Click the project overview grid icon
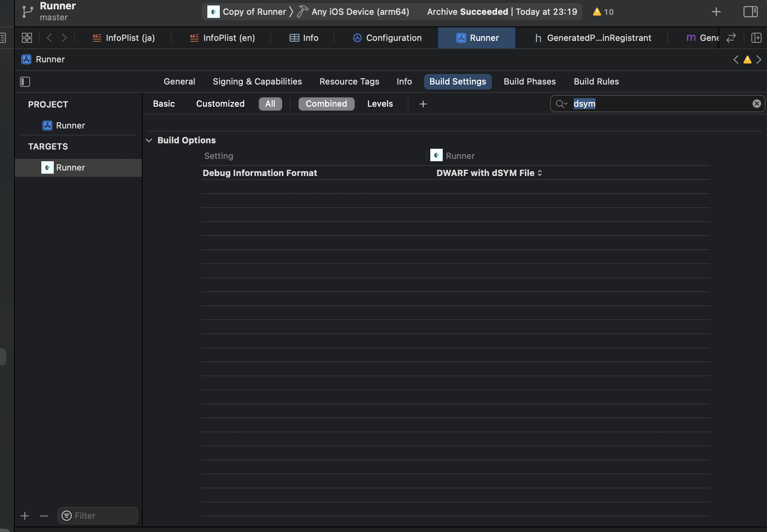Screen dimensions: 767x532 [x=27, y=38]
